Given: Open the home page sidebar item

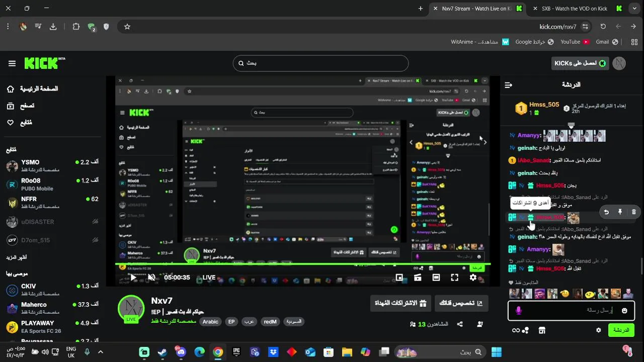Looking at the screenshot, I should (32, 89).
